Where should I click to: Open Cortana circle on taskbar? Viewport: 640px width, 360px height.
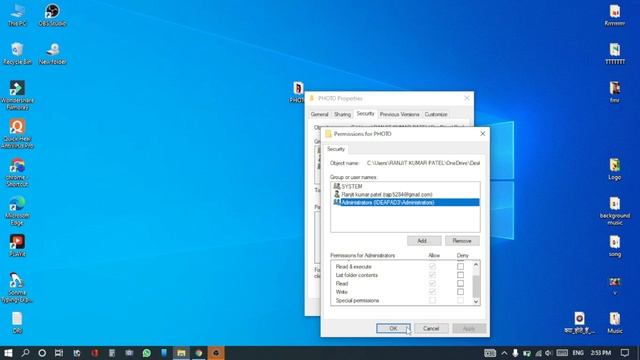pyautogui.click(x=42, y=353)
